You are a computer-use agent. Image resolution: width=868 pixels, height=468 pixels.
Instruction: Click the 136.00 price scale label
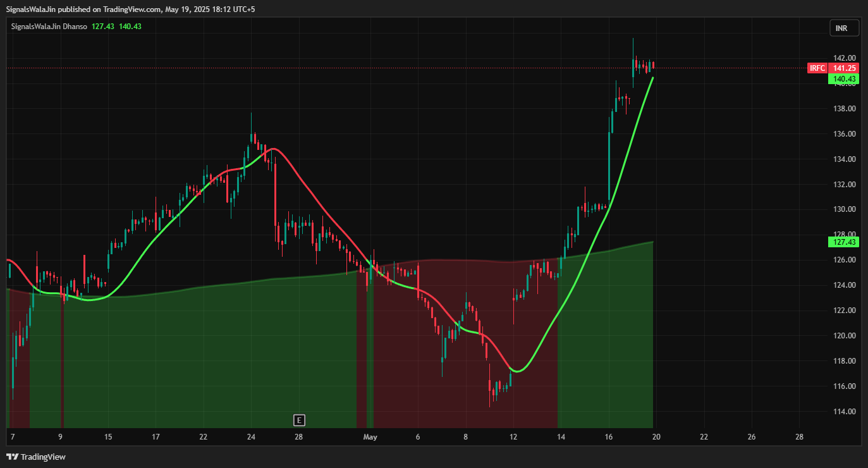pyautogui.click(x=844, y=134)
